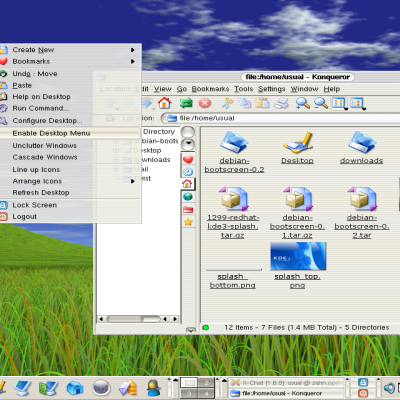Open the Home Directory sidebar tab
400x400 pixels.
(x=187, y=184)
